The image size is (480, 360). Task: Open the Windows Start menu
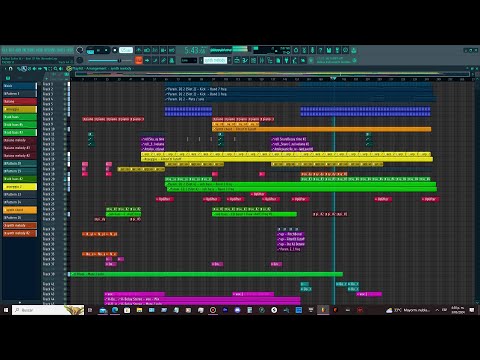click(6, 310)
